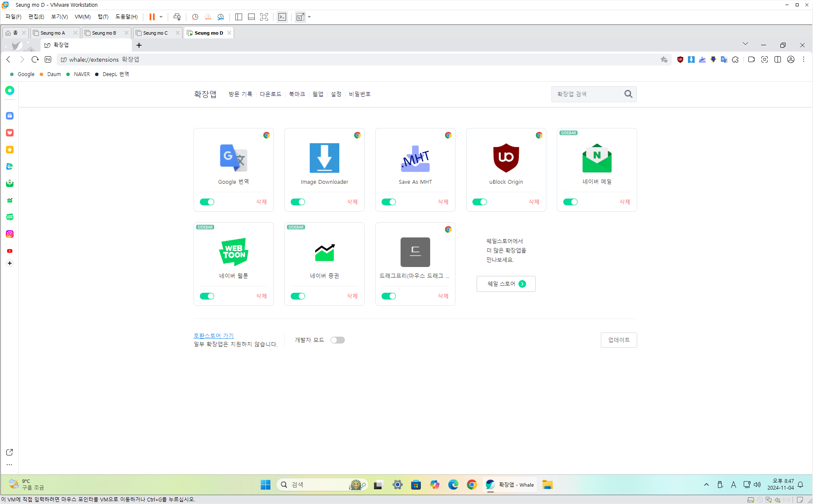Open the browser tab list chevron
The width and height of the screenshot is (813, 504).
[x=745, y=44]
